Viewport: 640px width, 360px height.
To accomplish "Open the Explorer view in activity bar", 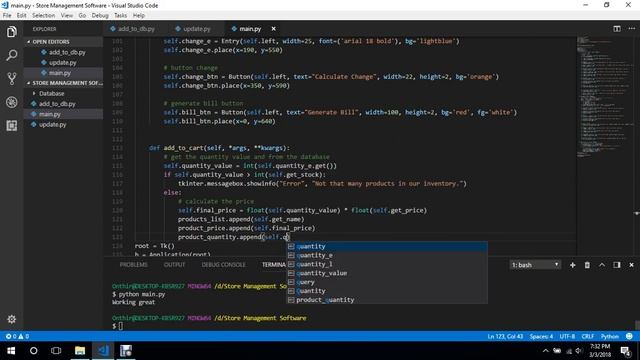I will [11, 32].
